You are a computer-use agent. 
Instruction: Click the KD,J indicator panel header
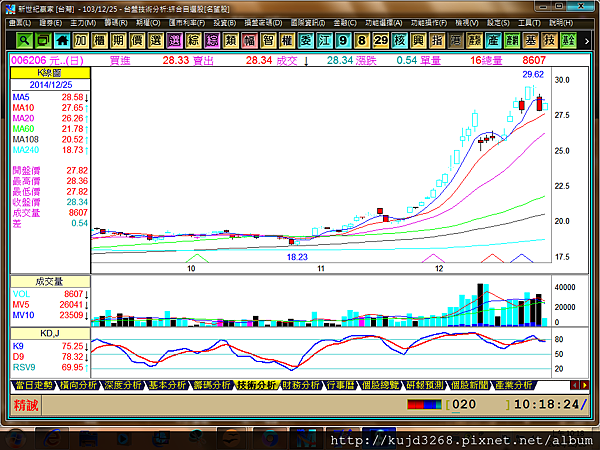click(50, 334)
